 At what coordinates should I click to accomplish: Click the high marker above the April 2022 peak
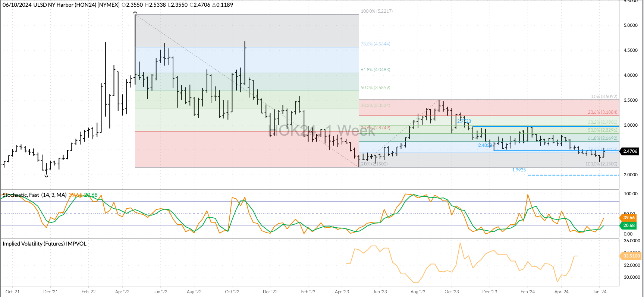tap(135, 13)
